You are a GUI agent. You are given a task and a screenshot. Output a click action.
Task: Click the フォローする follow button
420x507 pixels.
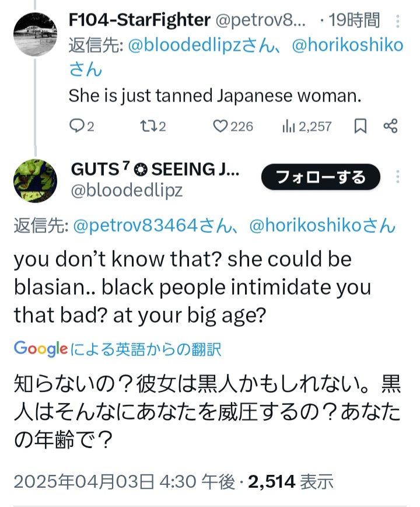321,177
